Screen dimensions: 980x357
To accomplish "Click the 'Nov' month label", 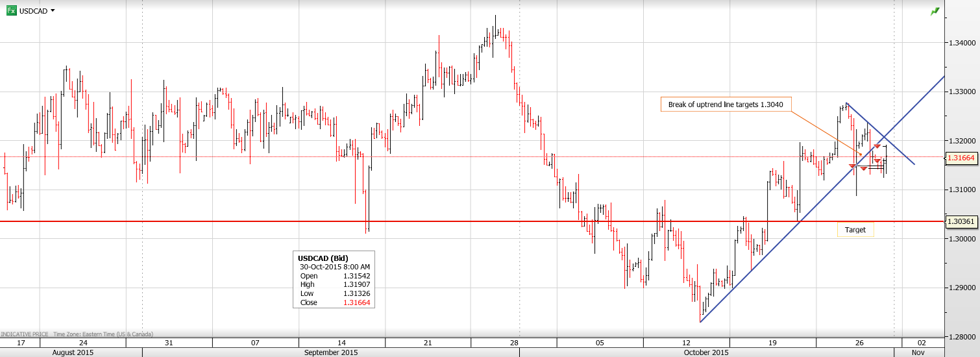I will [917, 352].
